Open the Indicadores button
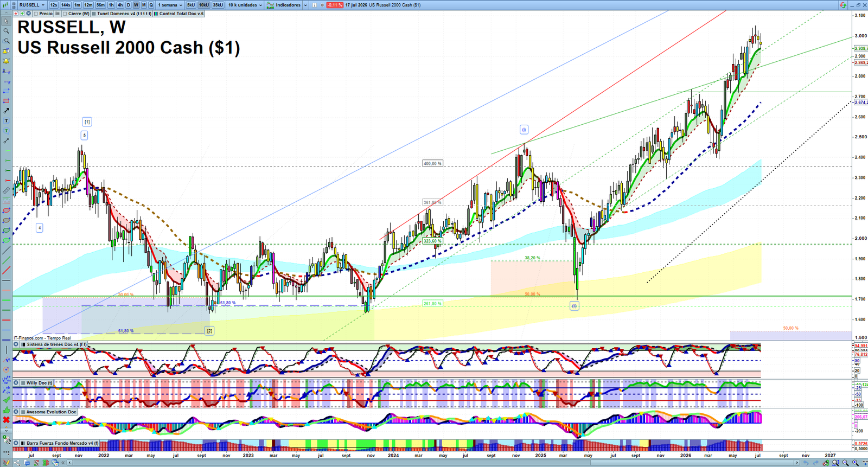868x467 pixels. [x=283, y=5]
